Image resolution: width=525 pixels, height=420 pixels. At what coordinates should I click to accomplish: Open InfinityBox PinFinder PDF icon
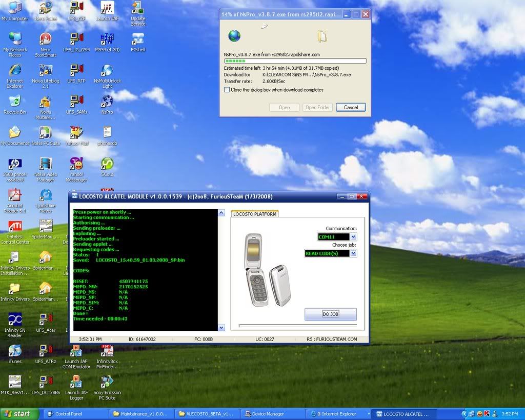107,356
